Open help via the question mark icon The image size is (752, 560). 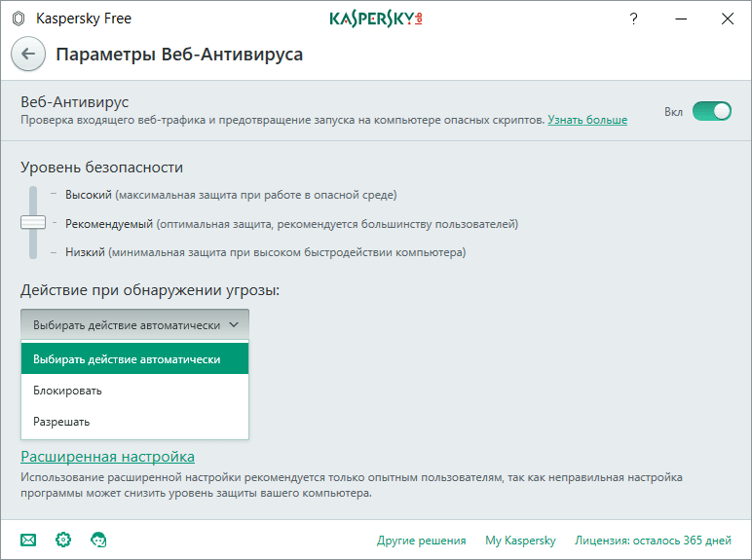[633, 19]
